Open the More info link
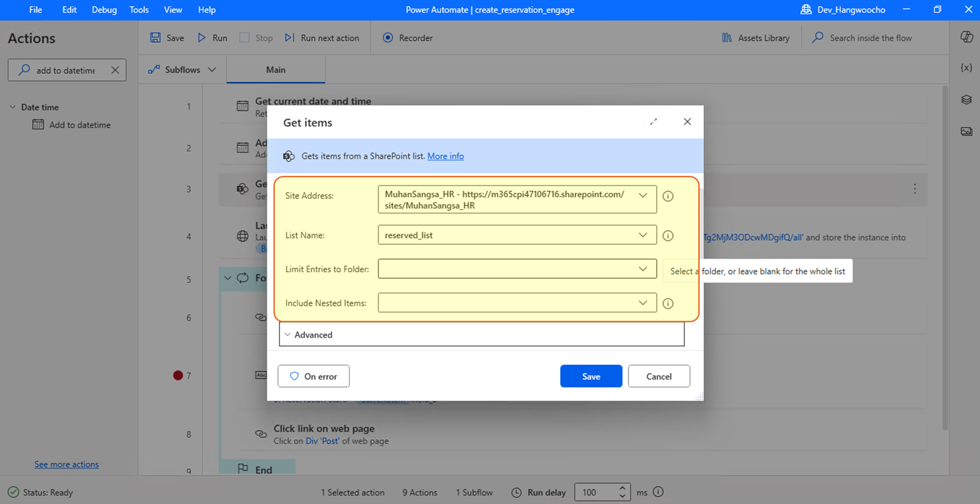The height and width of the screenshot is (504, 980). click(445, 156)
